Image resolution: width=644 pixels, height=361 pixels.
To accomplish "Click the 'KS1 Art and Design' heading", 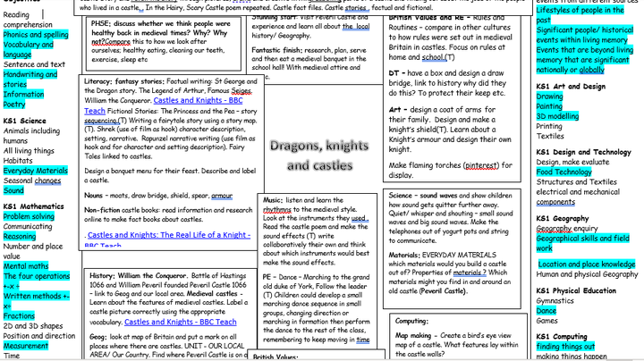I will coord(571,87).
